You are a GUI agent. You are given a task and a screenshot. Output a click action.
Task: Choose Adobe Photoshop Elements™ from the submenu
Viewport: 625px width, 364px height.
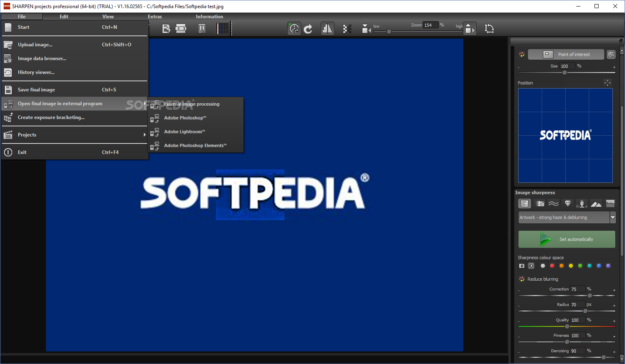(x=195, y=145)
